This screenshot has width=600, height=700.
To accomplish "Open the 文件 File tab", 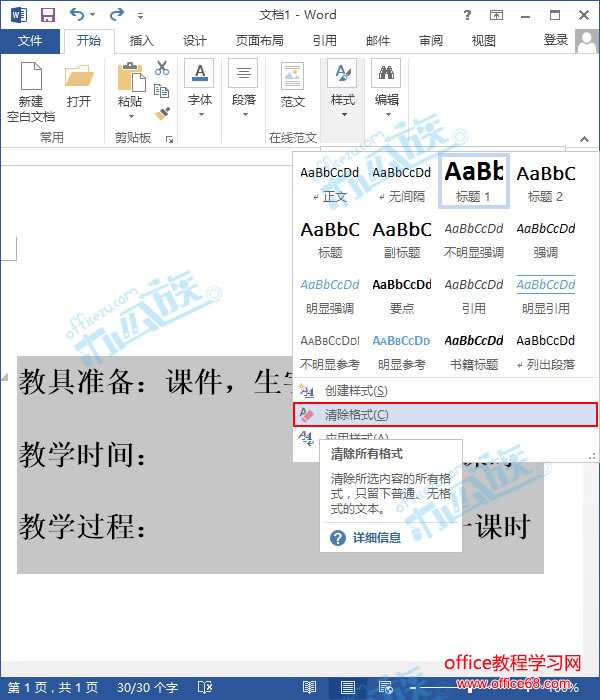I will [30, 41].
